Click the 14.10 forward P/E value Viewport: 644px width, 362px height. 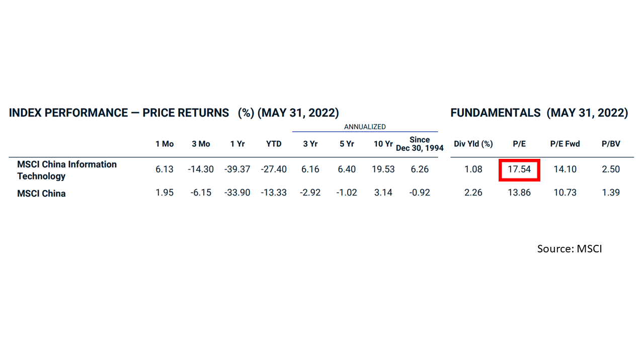coord(565,169)
